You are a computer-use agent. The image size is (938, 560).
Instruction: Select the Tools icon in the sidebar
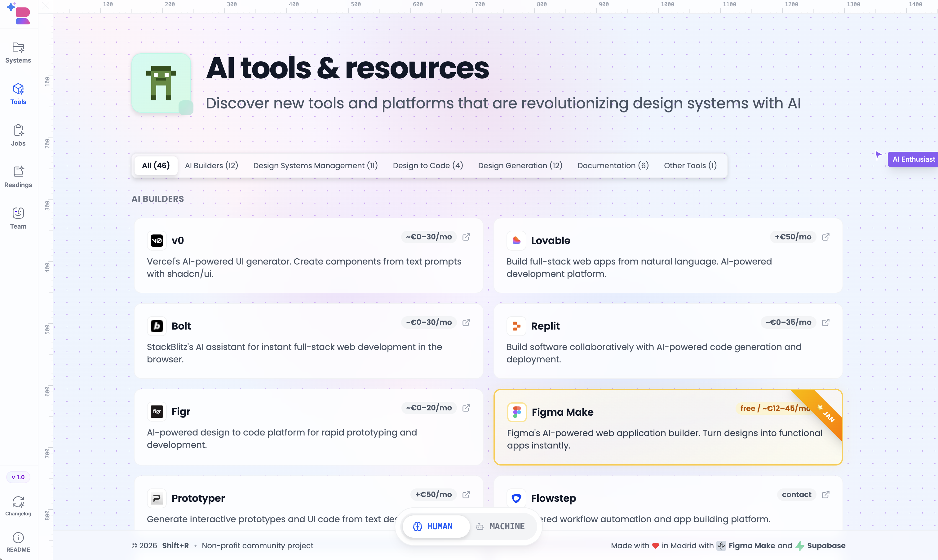pos(18,94)
